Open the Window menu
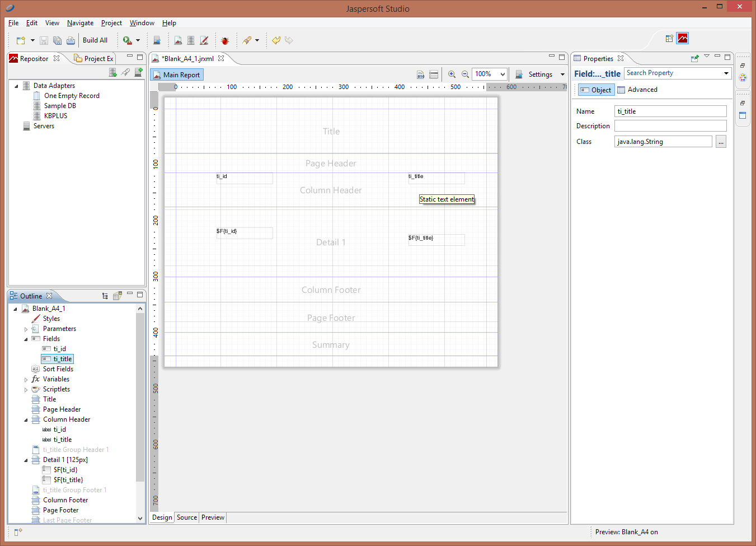The height and width of the screenshot is (546, 756). [142, 23]
